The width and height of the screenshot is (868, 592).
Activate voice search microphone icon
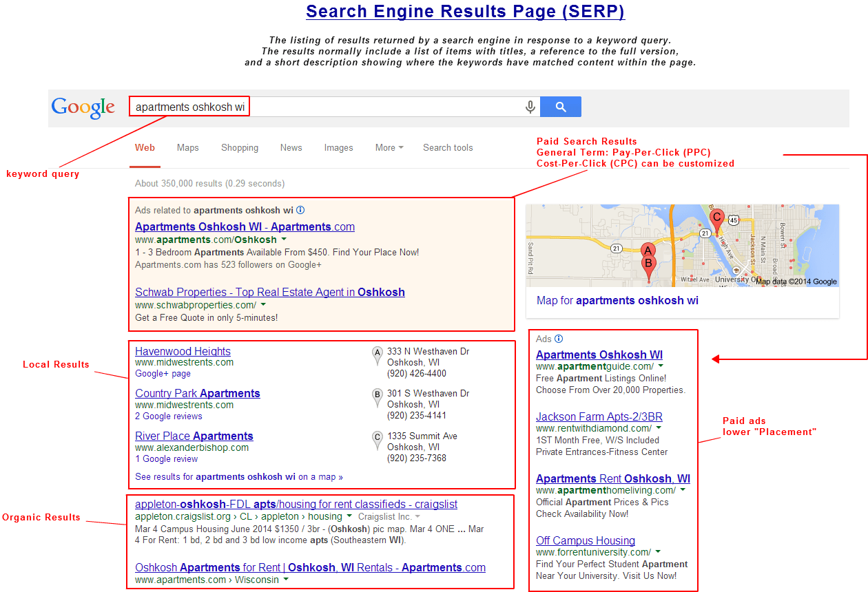click(x=530, y=107)
